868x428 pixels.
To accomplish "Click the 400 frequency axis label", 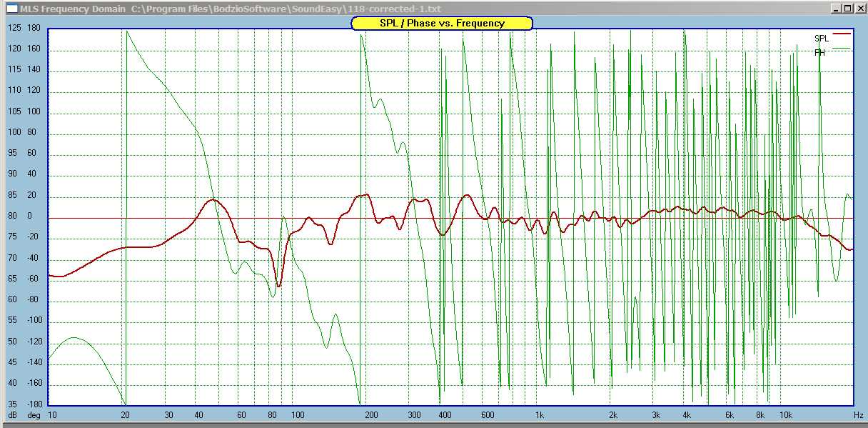I will (444, 414).
